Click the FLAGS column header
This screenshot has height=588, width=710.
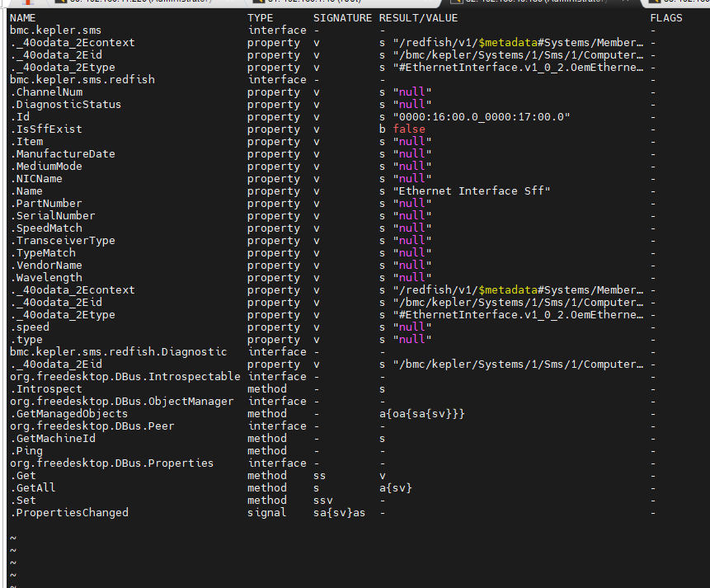point(666,18)
